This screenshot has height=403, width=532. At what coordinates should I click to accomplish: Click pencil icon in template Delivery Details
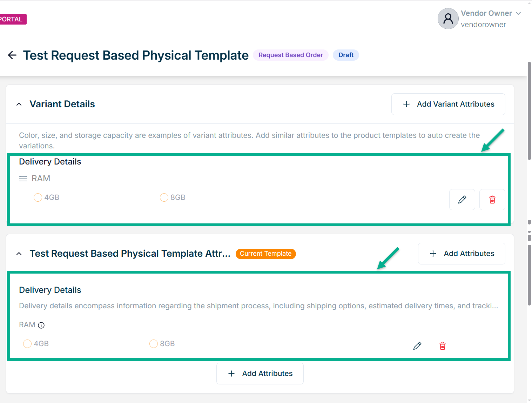417,346
